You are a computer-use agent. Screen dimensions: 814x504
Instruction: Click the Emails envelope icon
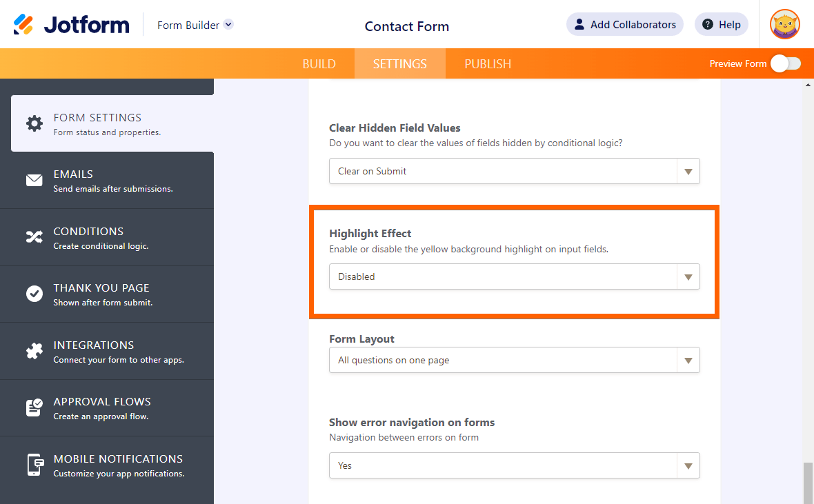tap(34, 181)
